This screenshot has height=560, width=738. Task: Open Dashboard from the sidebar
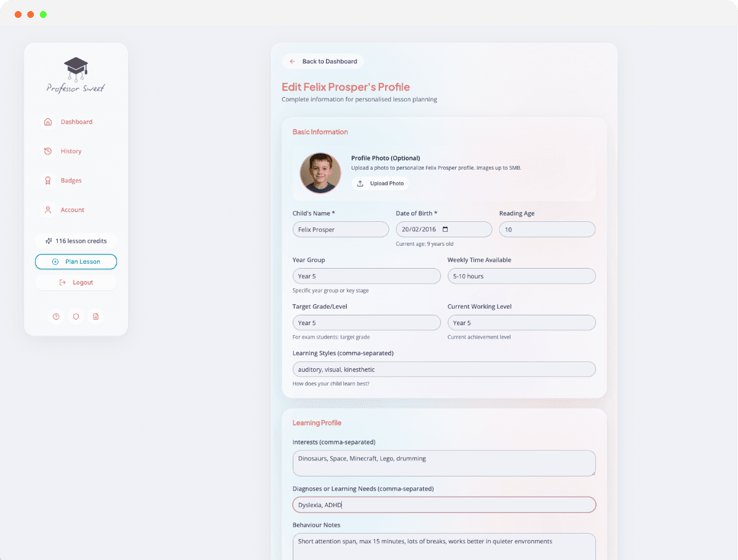tap(76, 122)
